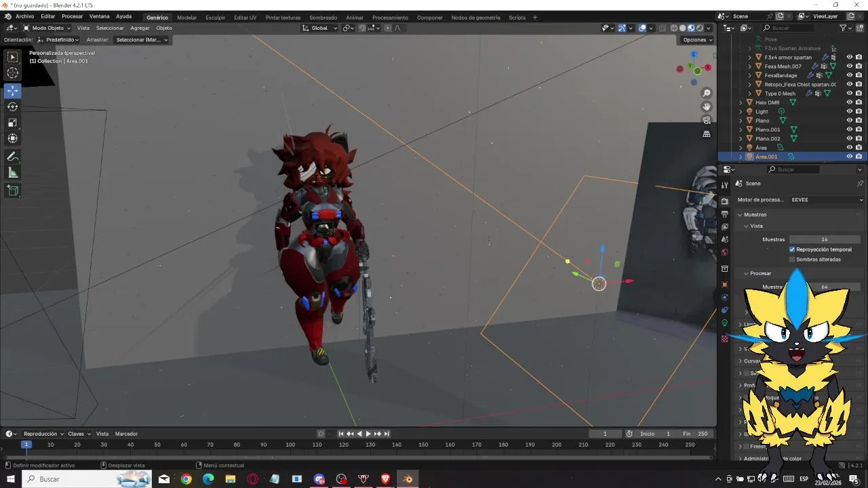Switch to the Sombreado workspace tab
The width and height of the screenshot is (868, 488).
[323, 17]
